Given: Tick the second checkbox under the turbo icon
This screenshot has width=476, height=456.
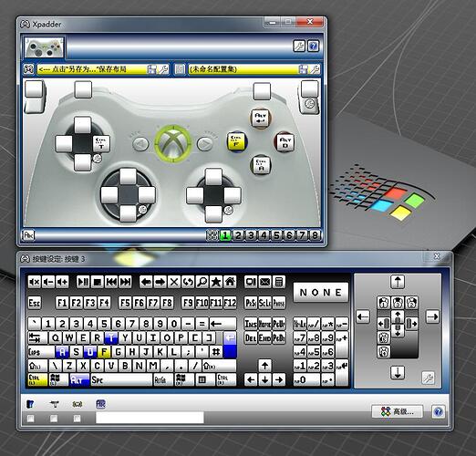Looking at the screenshot, I should coord(54,419).
